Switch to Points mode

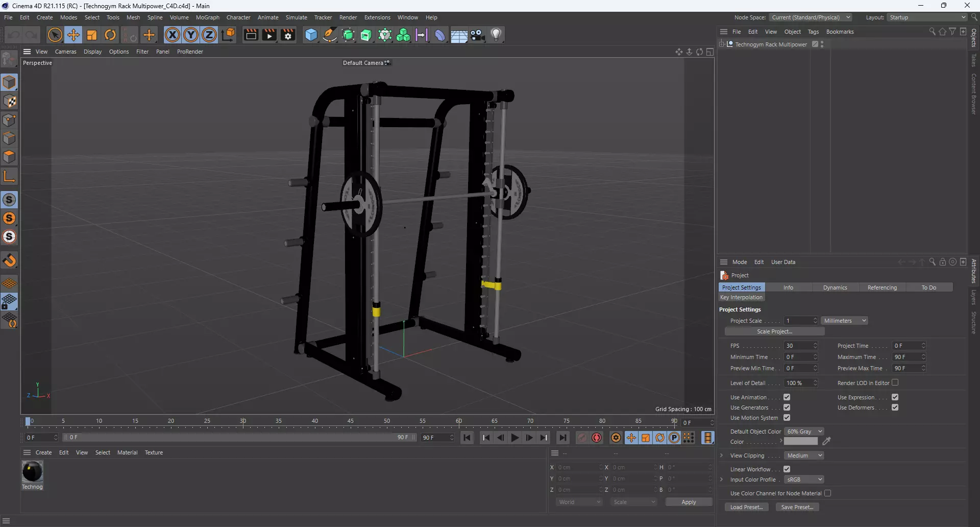click(9, 120)
